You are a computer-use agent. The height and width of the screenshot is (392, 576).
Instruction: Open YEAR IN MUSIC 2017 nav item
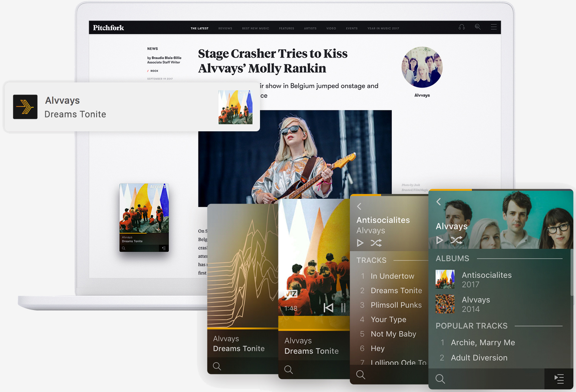(x=383, y=28)
